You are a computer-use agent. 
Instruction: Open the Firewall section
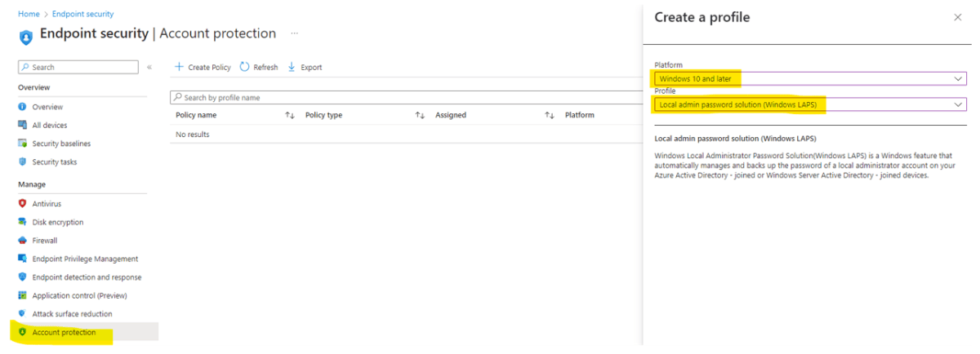click(45, 241)
